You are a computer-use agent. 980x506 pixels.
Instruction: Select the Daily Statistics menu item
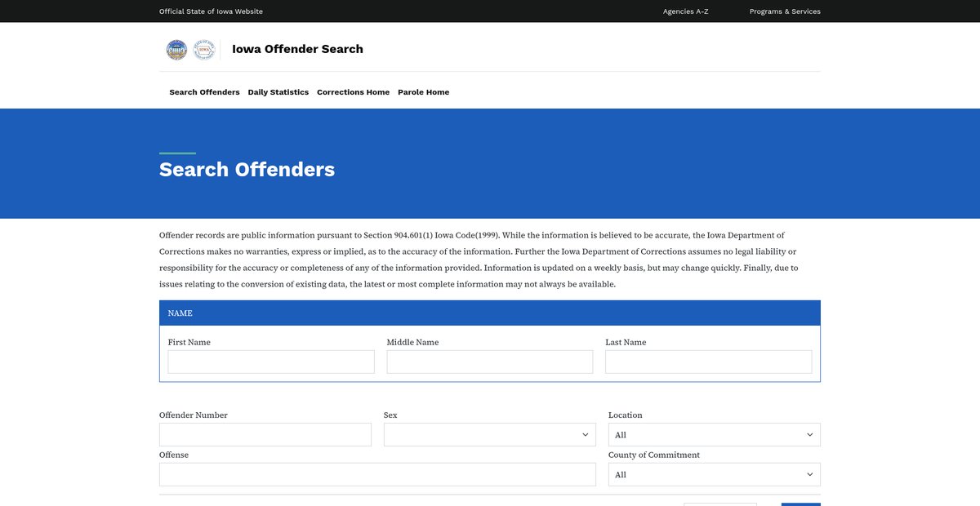pos(278,92)
